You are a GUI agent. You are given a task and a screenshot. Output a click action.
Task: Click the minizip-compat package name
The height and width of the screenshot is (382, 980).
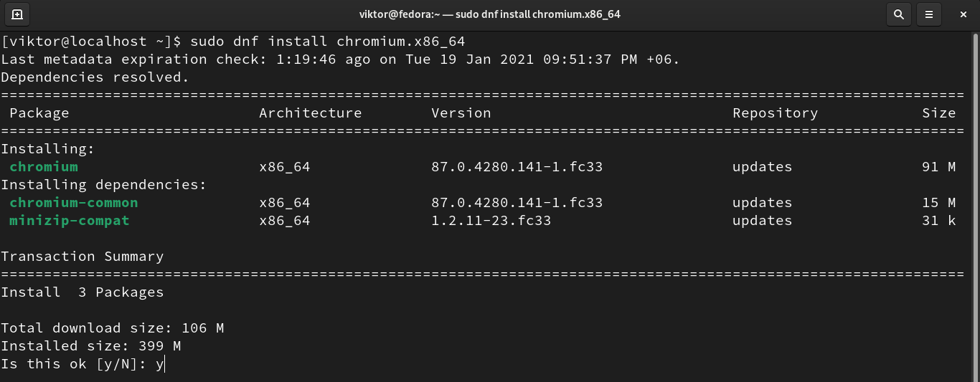pos(69,221)
